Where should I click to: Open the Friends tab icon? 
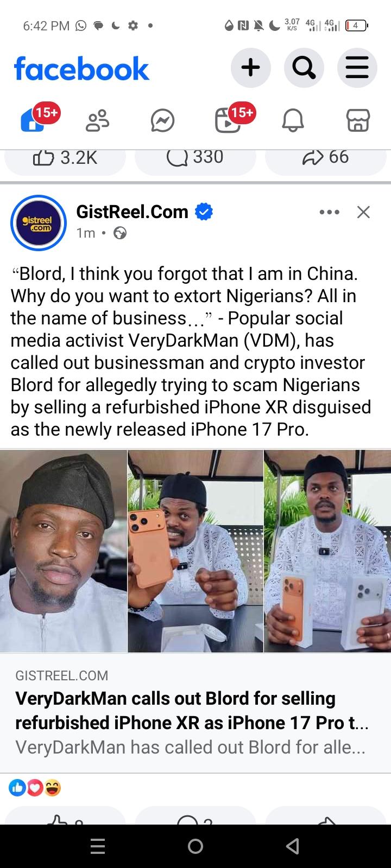98,120
